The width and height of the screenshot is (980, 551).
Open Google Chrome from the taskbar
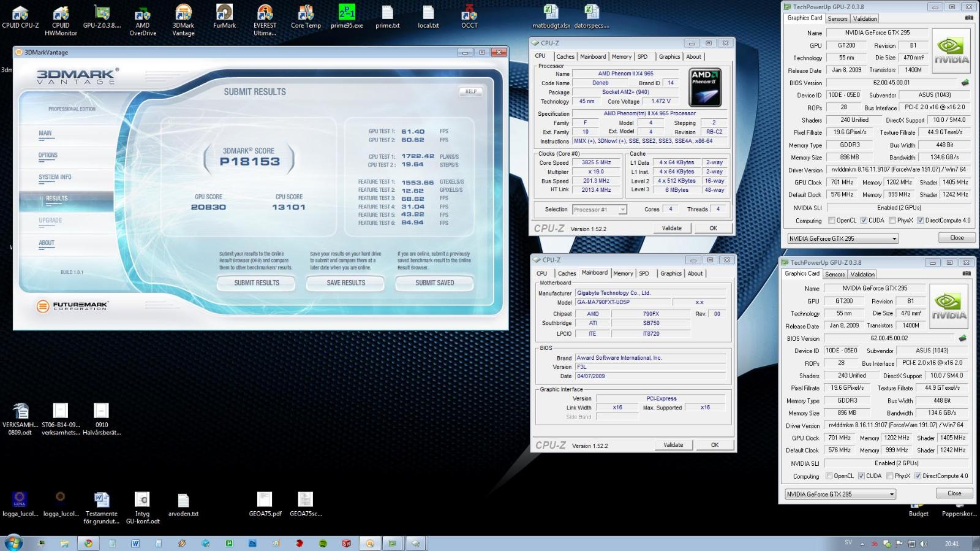[89, 543]
